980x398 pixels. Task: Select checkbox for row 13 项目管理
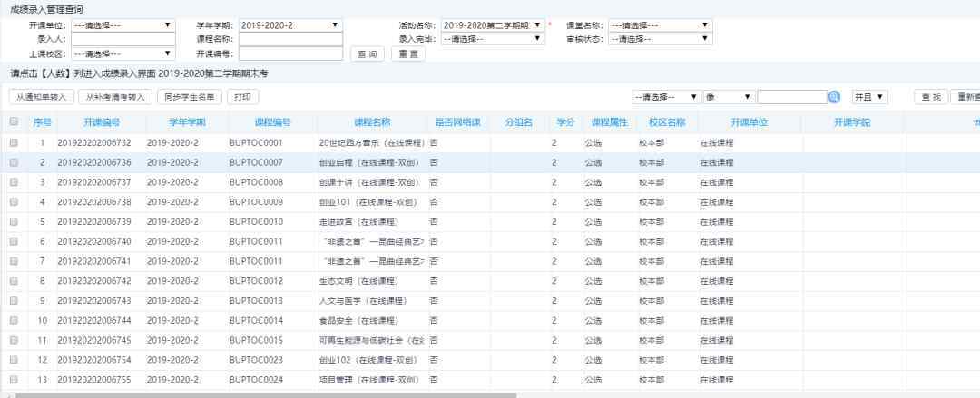[x=14, y=380]
